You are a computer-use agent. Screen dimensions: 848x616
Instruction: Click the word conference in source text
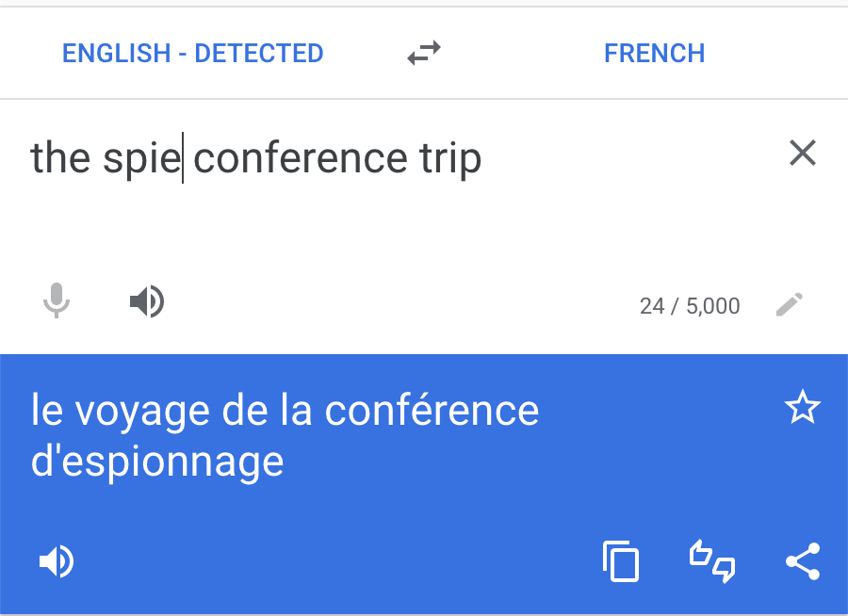point(301,158)
